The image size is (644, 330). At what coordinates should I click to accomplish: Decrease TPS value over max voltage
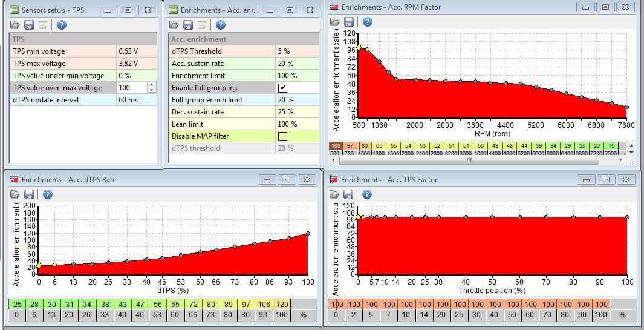[152, 91]
